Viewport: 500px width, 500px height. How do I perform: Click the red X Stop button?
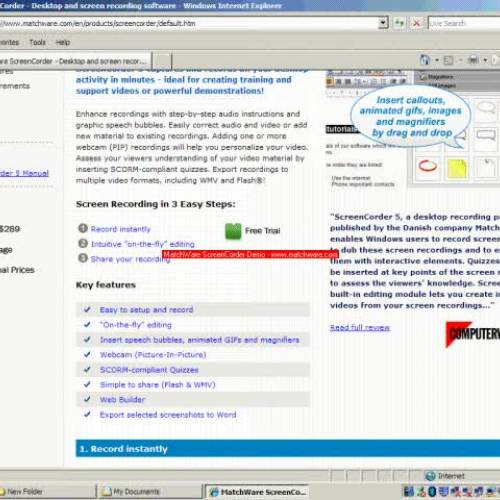(x=416, y=23)
